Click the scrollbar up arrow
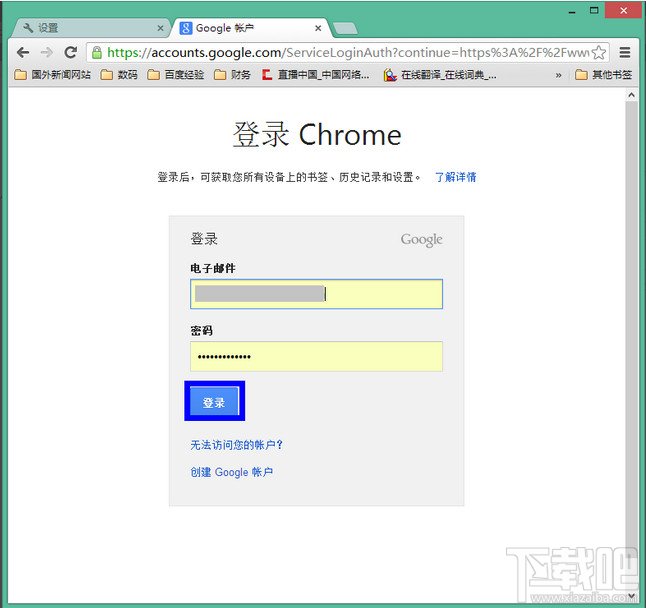This screenshot has width=646, height=608. (x=631, y=95)
